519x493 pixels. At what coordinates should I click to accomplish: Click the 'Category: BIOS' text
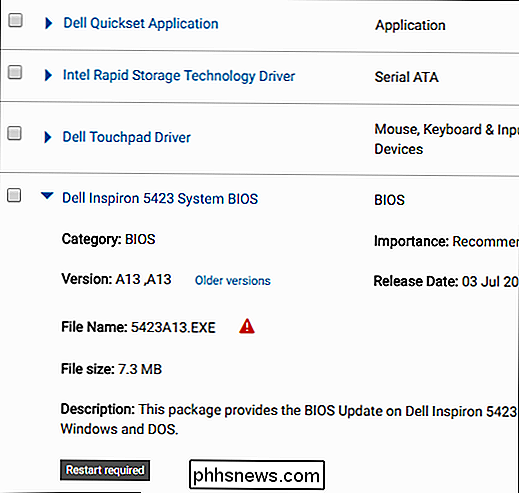pyautogui.click(x=108, y=240)
